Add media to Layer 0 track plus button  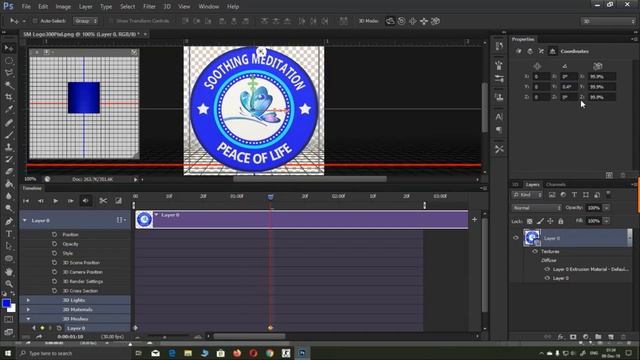coord(474,220)
